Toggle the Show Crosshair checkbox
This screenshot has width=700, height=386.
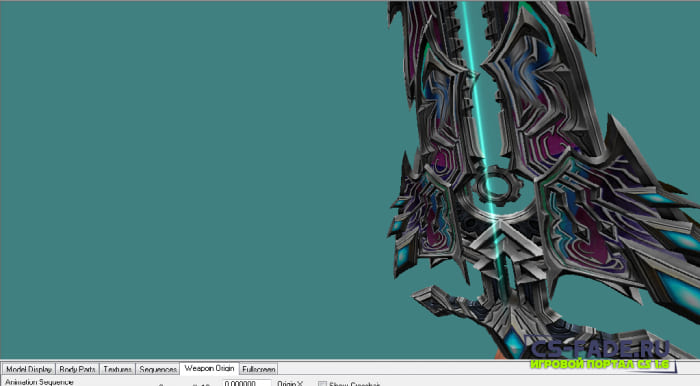point(322,384)
